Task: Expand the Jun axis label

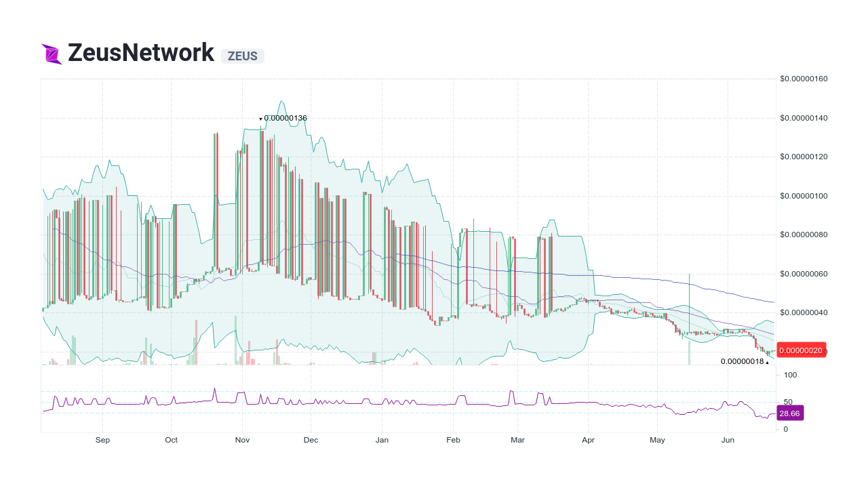Action: tap(728, 440)
